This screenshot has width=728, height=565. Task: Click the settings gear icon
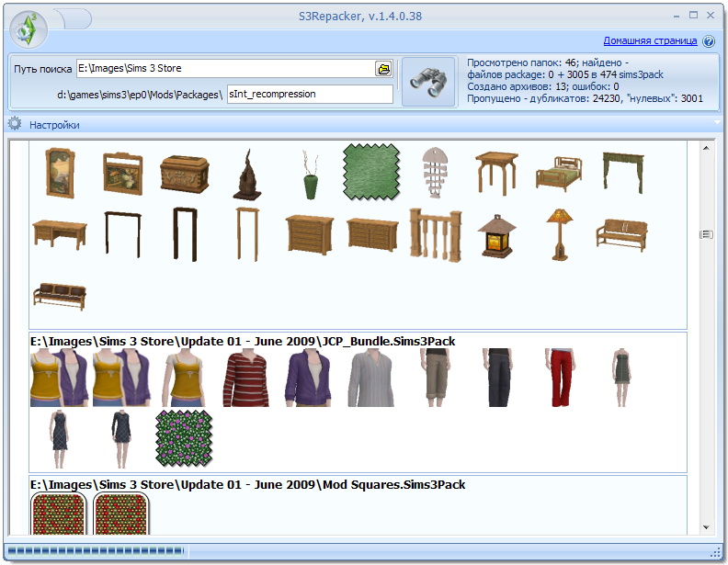15,124
